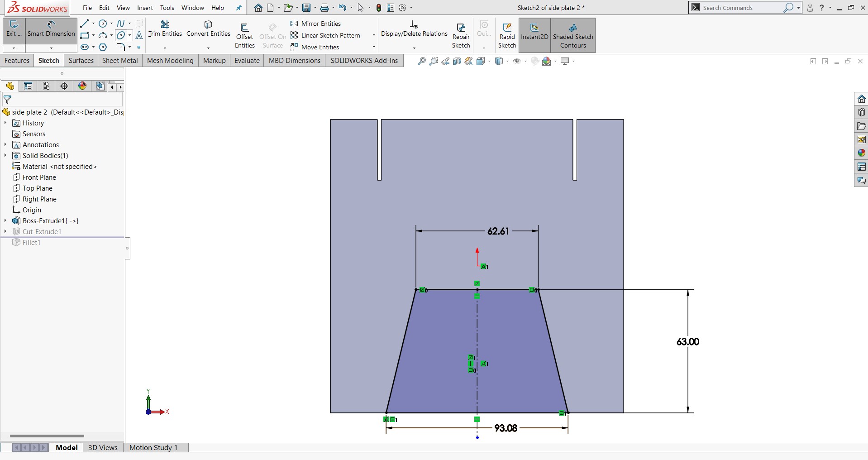Open PropertyManager tab in left panel
Viewport: 868px width, 460px height.
pos(28,86)
